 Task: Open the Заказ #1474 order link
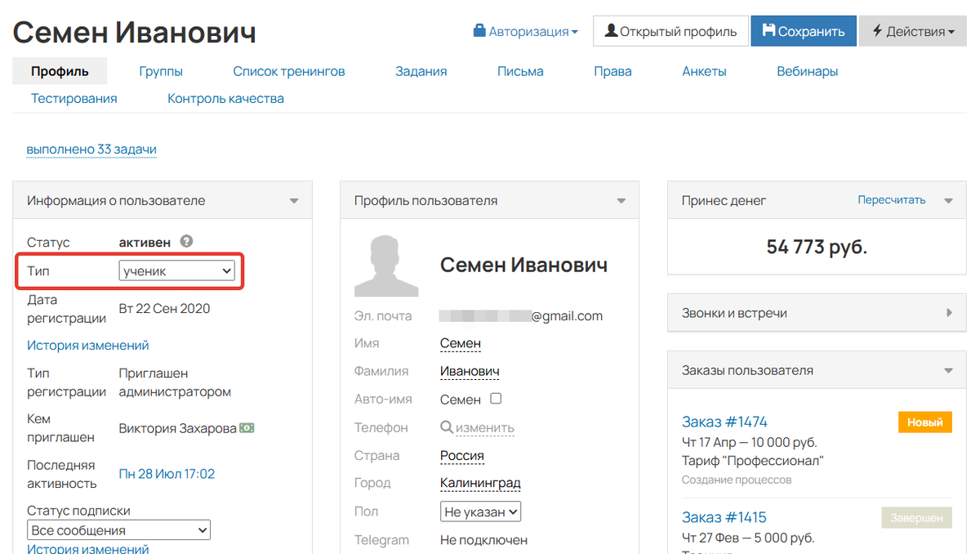point(724,422)
